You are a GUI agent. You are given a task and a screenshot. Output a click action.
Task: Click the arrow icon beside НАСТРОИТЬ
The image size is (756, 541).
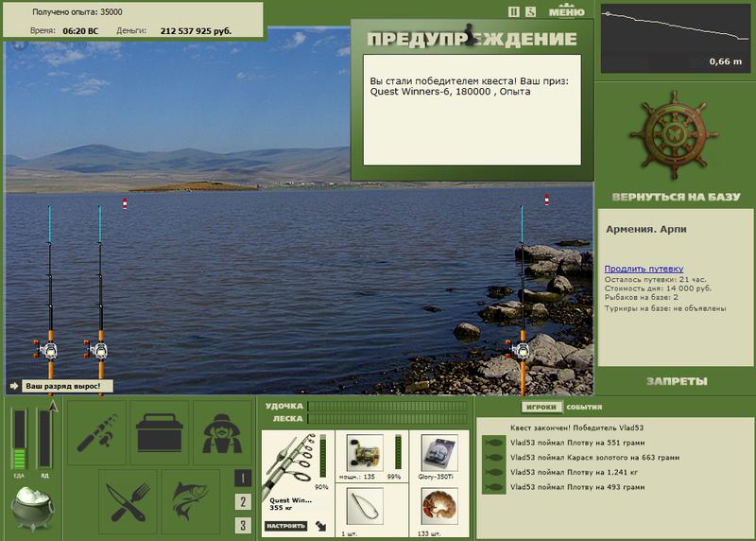[x=321, y=526]
